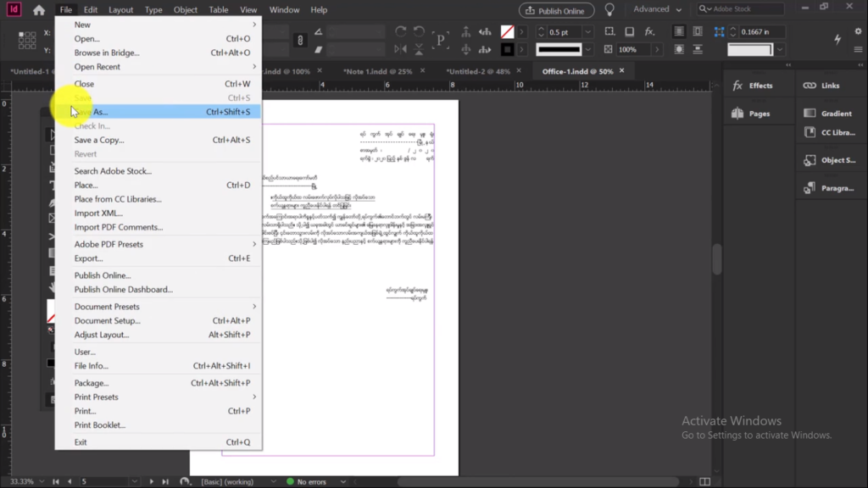Click the flip horizontal icon

coord(401,49)
